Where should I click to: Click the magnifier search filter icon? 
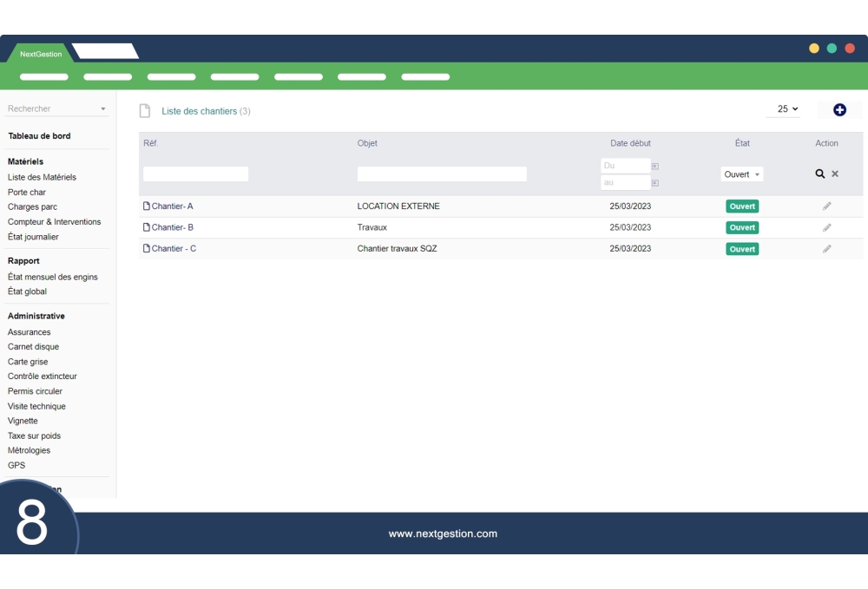pyautogui.click(x=820, y=173)
